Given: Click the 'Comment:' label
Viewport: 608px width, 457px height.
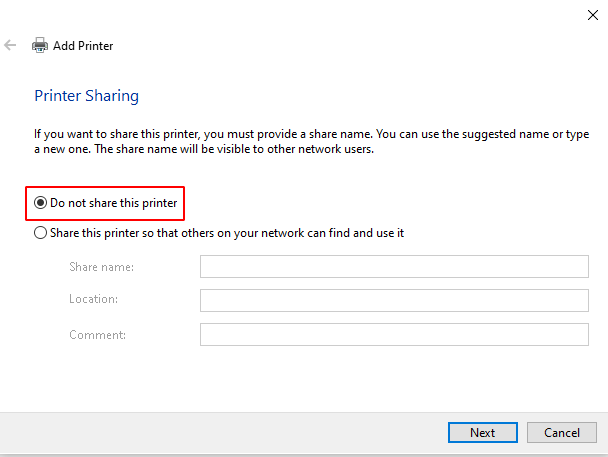Looking at the screenshot, I should tap(98, 335).
